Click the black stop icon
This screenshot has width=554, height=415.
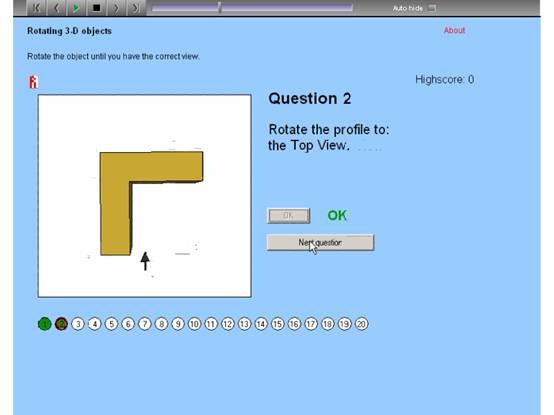pos(96,8)
